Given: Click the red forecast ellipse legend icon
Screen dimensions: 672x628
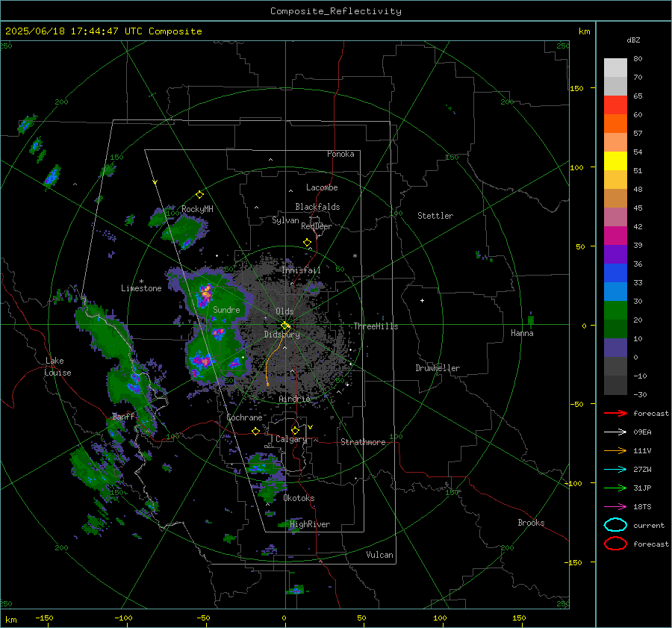Looking at the screenshot, I should [615, 544].
